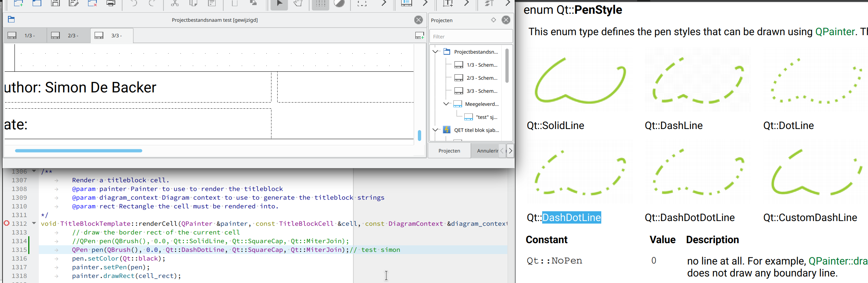Click the Close project icon with red x
868x283 pixels.
tap(92, 4)
